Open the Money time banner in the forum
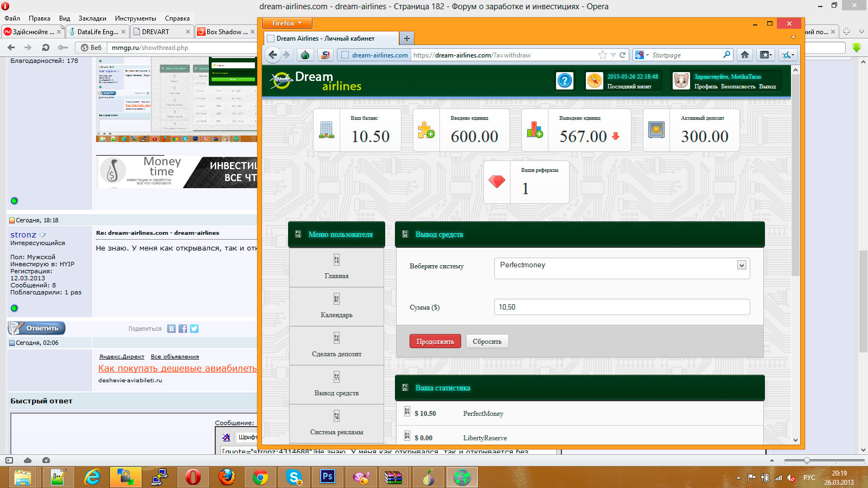 tap(177, 171)
